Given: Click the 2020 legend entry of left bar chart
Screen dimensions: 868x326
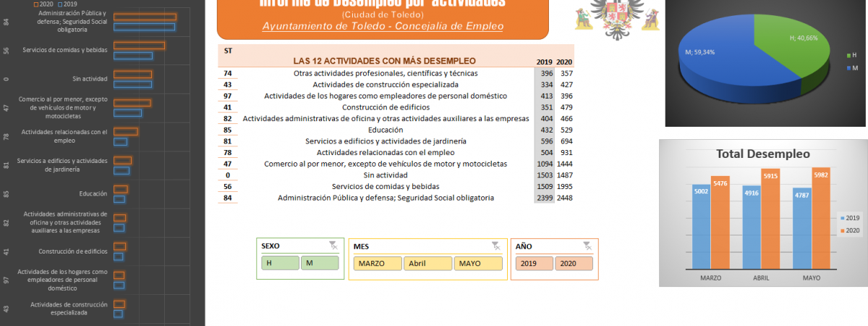Looking at the screenshot, I should pos(43,3).
